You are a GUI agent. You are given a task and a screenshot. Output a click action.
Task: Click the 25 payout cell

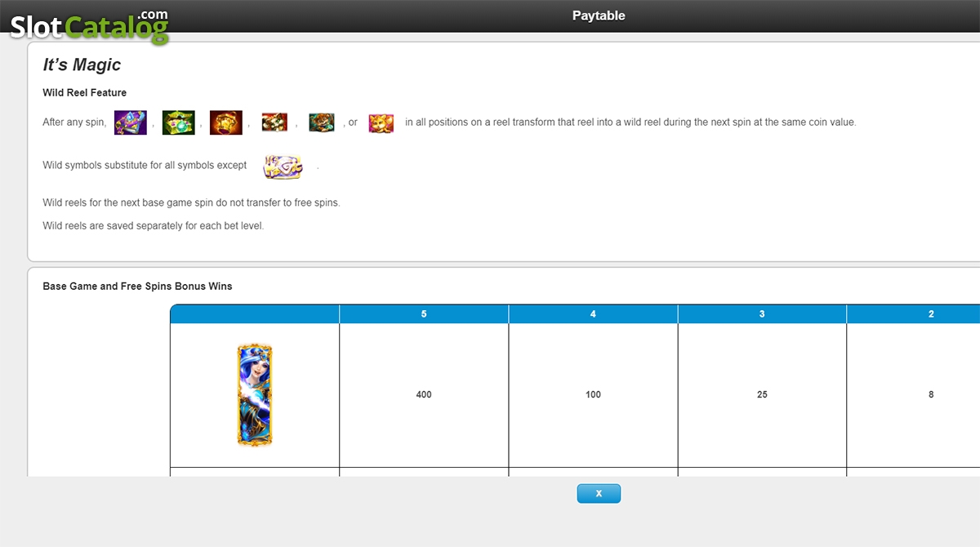pyautogui.click(x=762, y=395)
